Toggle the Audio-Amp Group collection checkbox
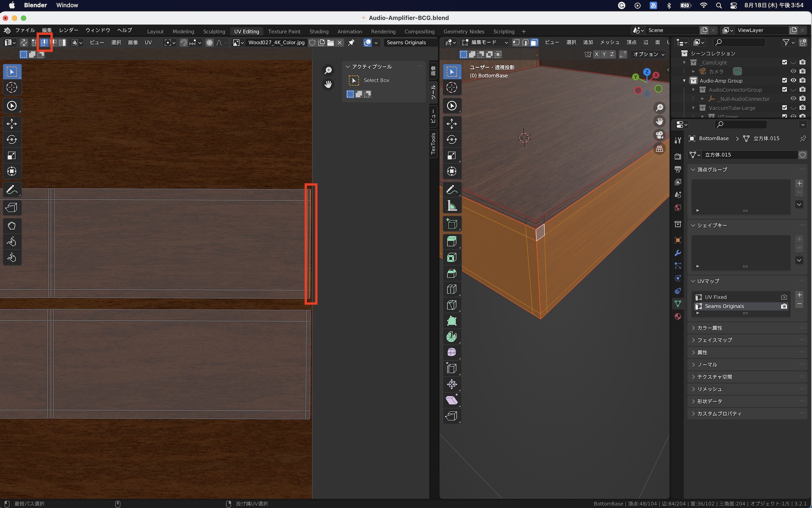Viewport: 812px width, 508px height. click(x=784, y=80)
